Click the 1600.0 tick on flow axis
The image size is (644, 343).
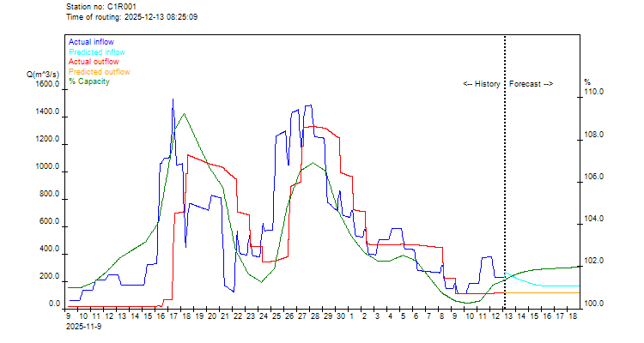[x=47, y=86]
